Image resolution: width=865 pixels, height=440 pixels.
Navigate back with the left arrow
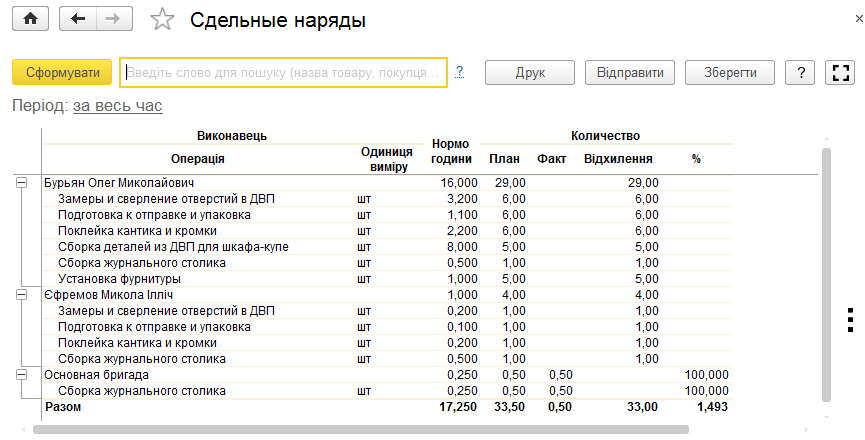point(78,19)
